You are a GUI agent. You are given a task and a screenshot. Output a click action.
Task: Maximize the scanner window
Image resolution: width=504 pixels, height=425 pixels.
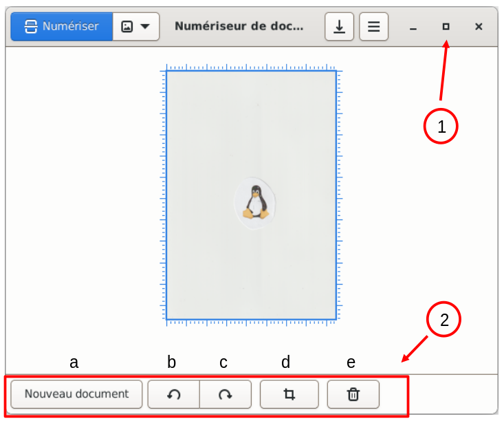point(446,27)
